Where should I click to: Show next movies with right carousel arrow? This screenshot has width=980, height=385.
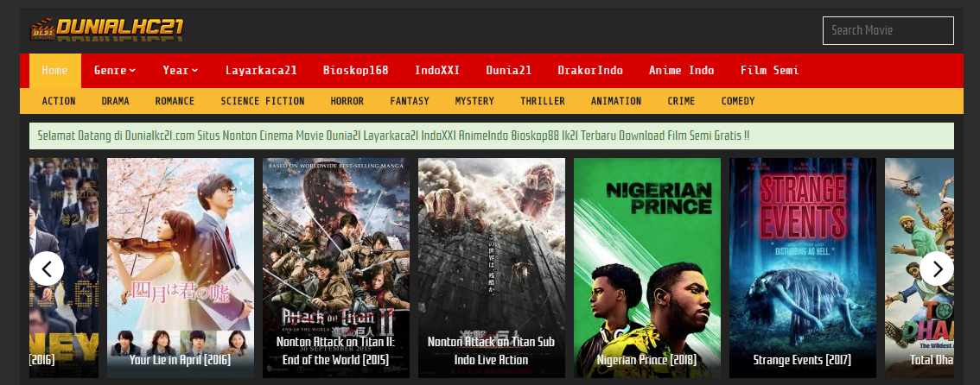click(x=936, y=268)
